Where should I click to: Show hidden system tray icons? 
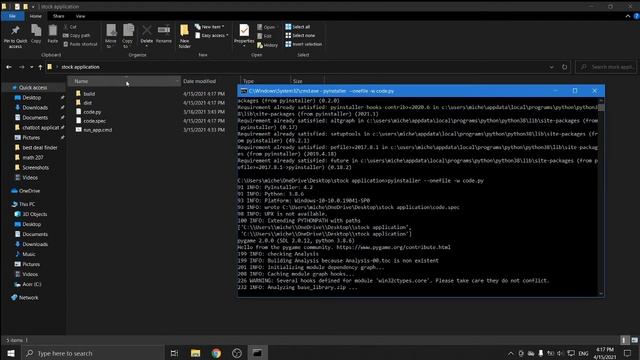[x=510, y=353]
